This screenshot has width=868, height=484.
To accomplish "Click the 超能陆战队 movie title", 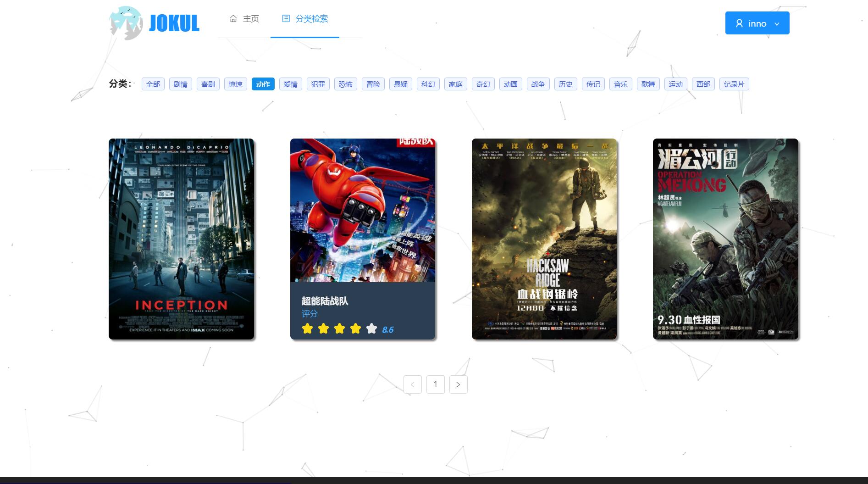I will point(325,301).
